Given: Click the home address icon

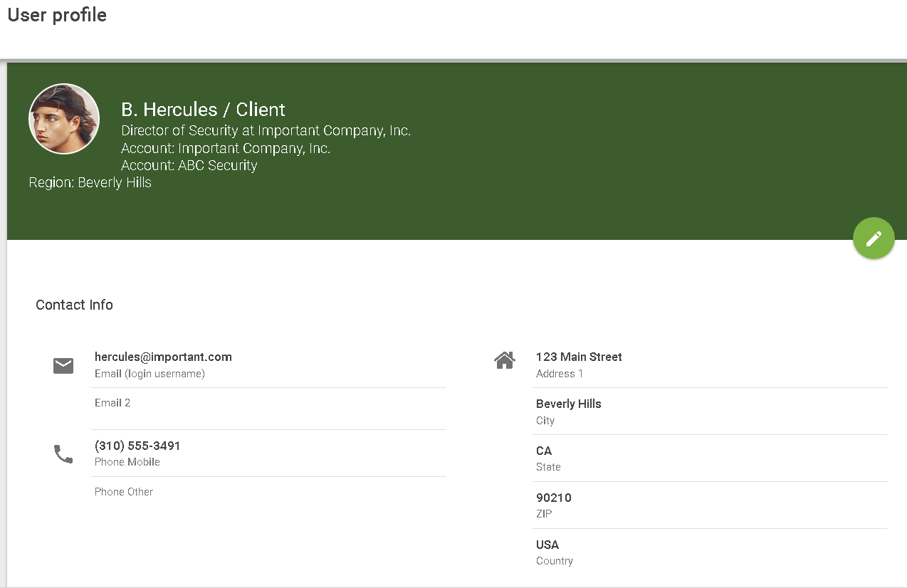Looking at the screenshot, I should point(504,361).
